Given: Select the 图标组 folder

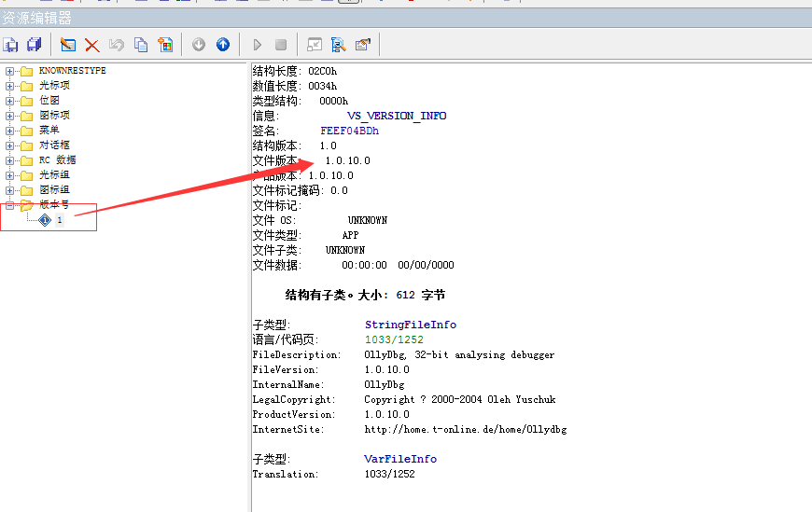Looking at the screenshot, I should pyautogui.click(x=54, y=190).
